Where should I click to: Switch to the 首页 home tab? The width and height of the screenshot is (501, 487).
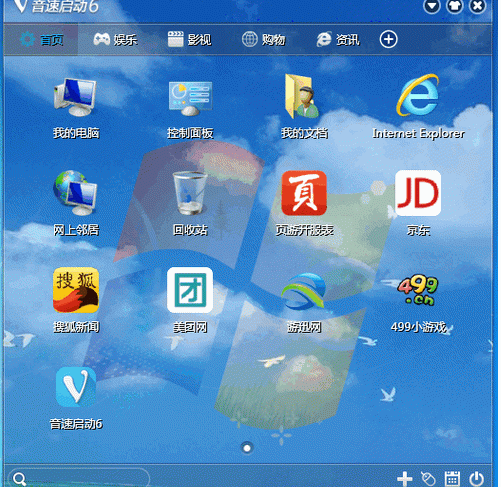(x=41, y=39)
